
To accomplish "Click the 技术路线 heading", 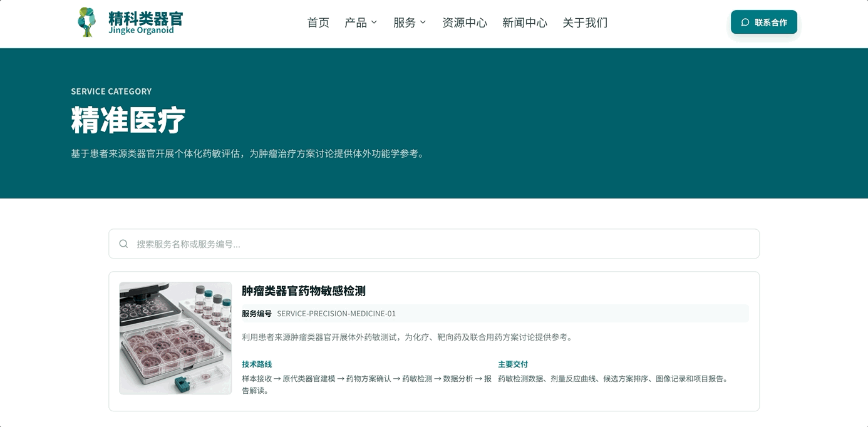I will pyautogui.click(x=257, y=364).
